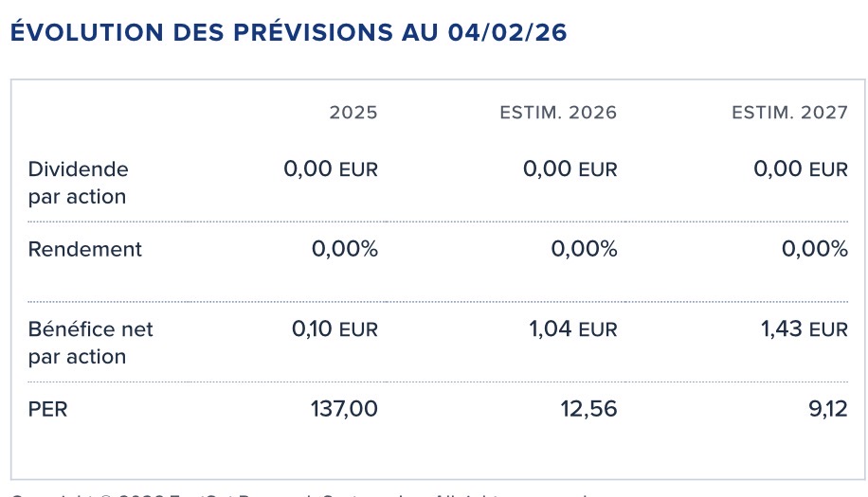
Task: Select the PER value 137,00
Action: point(344,409)
